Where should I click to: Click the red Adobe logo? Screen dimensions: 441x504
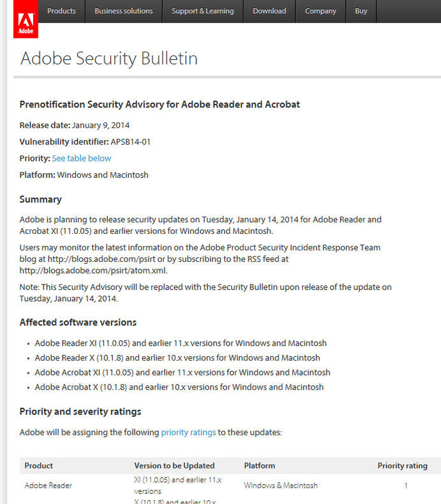[x=26, y=22]
